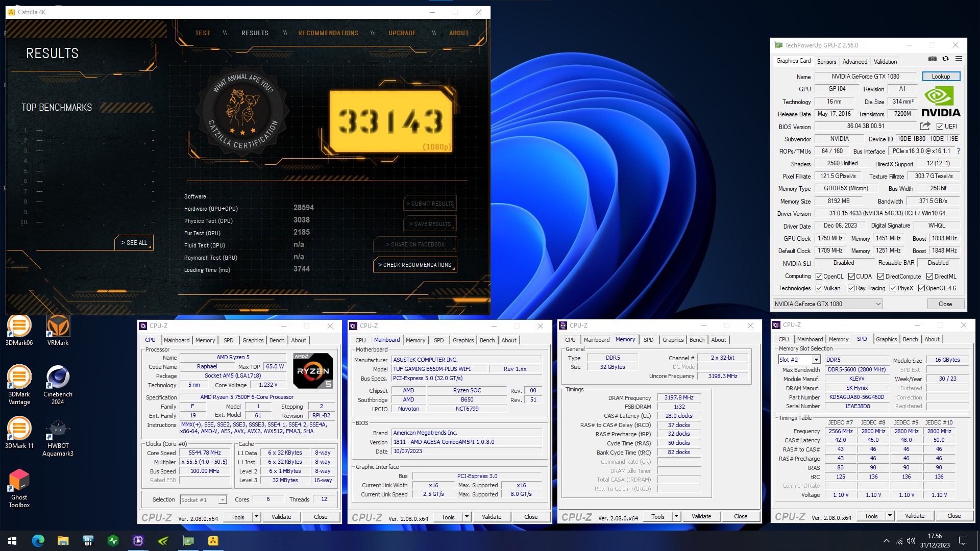Viewport: 980px width, 551px height.
Task: Open the VRMark desktop shortcut
Action: coord(58,331)
